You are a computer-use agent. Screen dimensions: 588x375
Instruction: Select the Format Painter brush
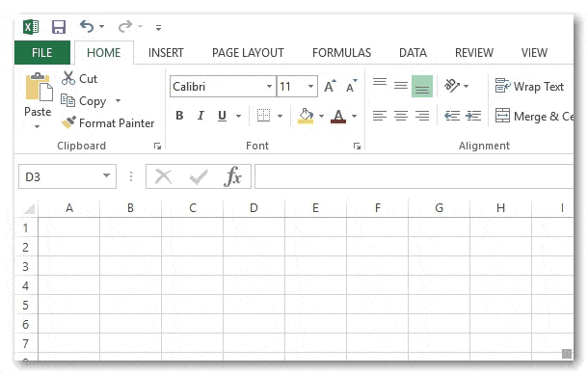(68, 122)
